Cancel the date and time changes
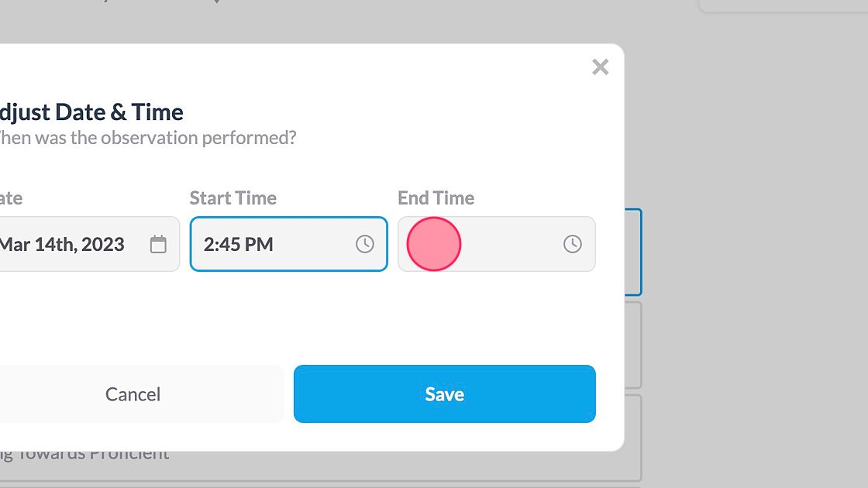Viewport: 868px width, 488px height. (x=133, y=393)
